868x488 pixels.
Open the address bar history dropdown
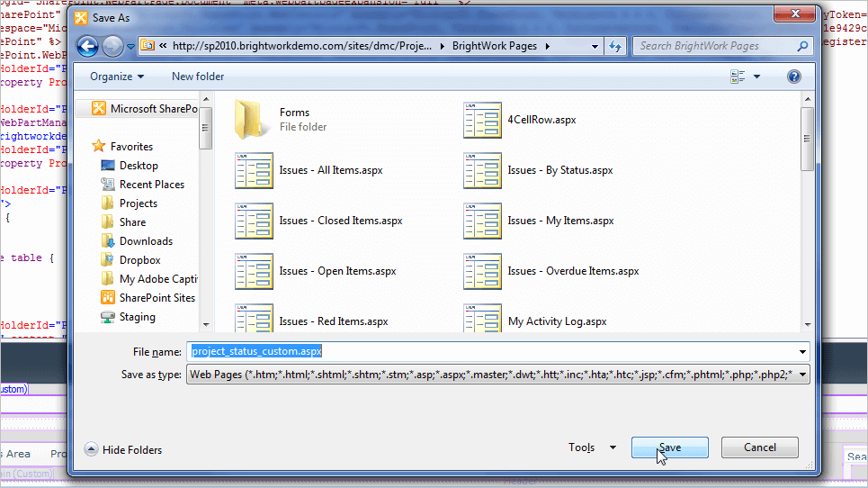click(x=595, y=47)
